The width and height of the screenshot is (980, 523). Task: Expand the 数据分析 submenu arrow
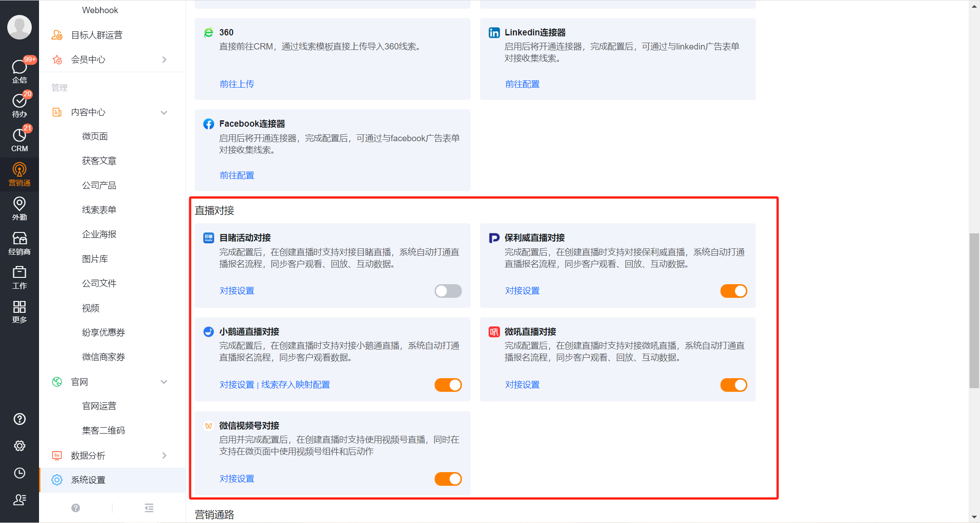(x=164, y=455)
